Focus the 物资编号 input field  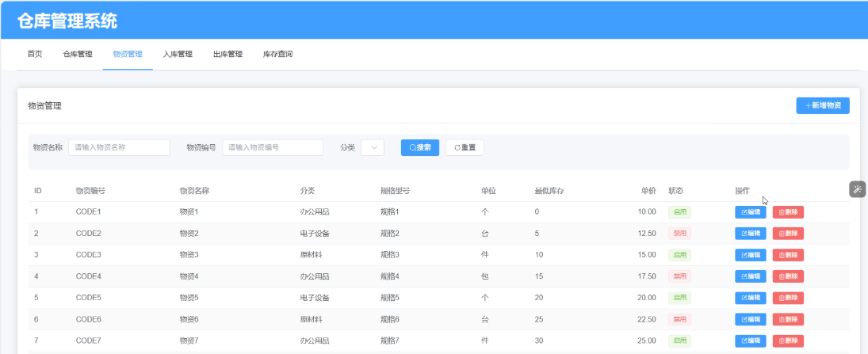click(x=273, y=147)
